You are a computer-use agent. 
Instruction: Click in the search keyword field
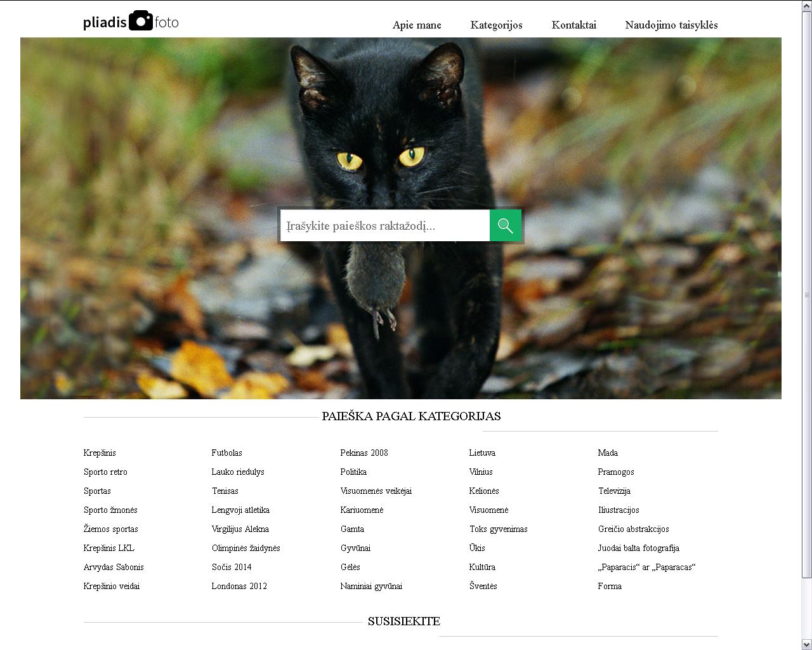[x=385, y=225]
